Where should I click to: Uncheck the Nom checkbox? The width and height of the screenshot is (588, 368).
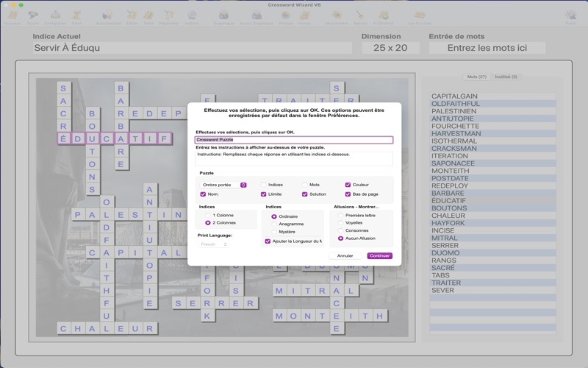point(203,194)
